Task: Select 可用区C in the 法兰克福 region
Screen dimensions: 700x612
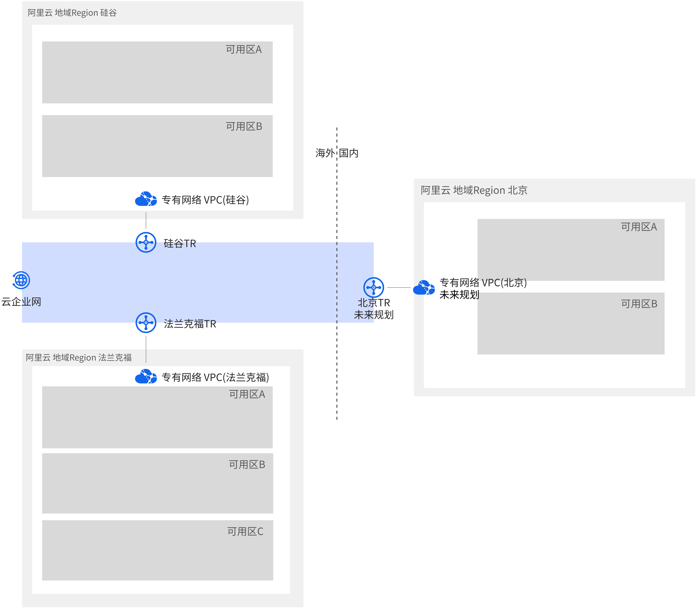Action: tap(158, 550)
